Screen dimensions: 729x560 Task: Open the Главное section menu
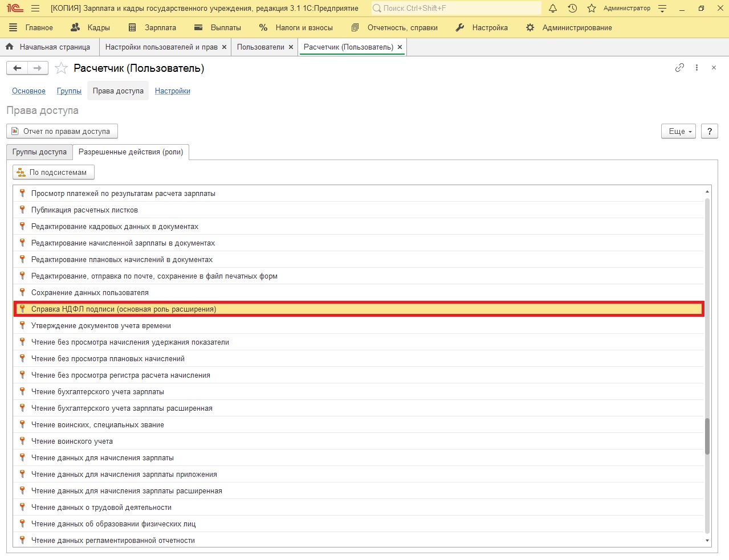(31, 27)
